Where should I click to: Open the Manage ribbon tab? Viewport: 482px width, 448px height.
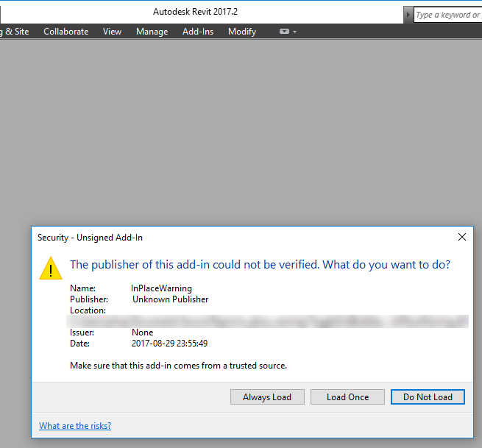[152, 32]
